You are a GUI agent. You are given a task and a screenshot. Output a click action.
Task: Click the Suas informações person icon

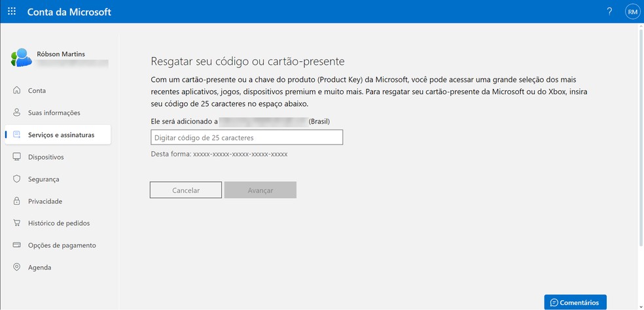click(x=17, y=112)
